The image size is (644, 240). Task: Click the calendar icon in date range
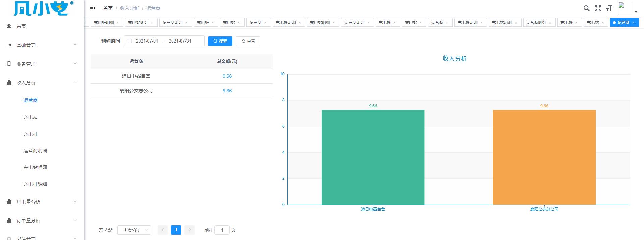130,41
